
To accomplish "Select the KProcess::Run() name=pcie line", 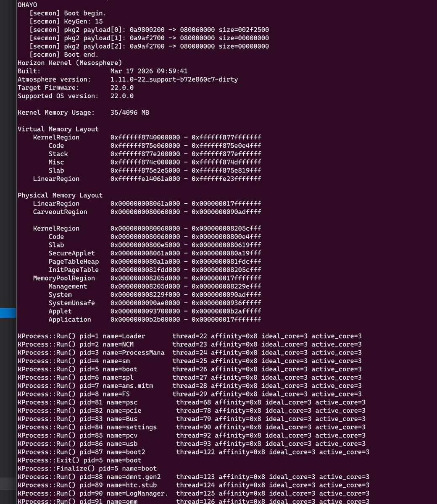I will click(192, 410).
